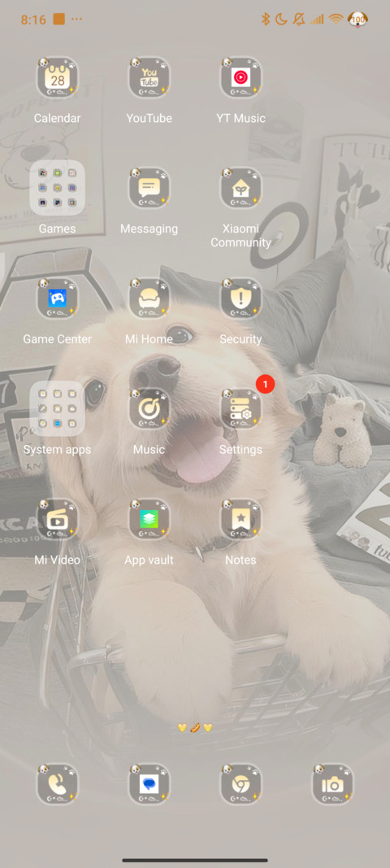Open the Settings app
The width and height of the screenshot is (390, 868).
(x=240, y=408)
